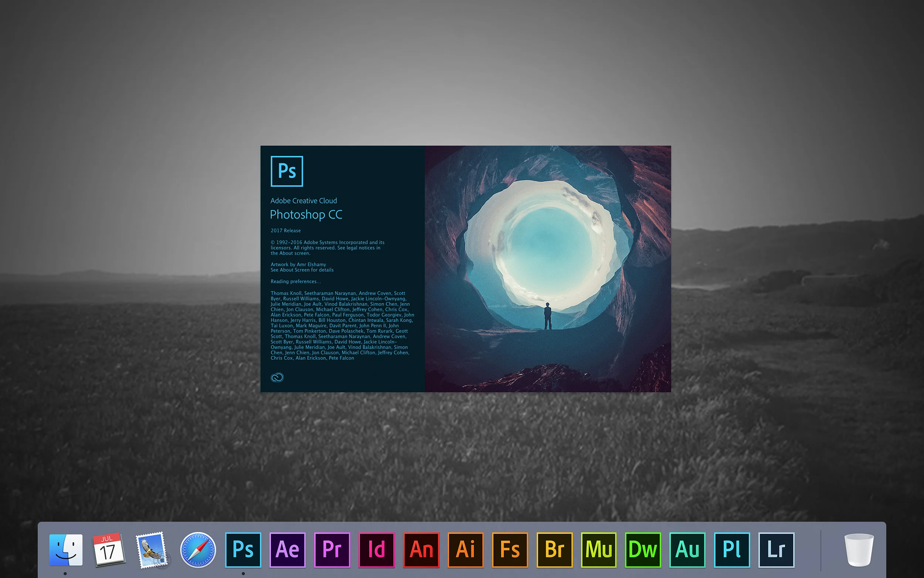Screen dimensions: 924x578
Task: Click the 'Adobe Creative Cloud' text
Action: coord(304,201)
